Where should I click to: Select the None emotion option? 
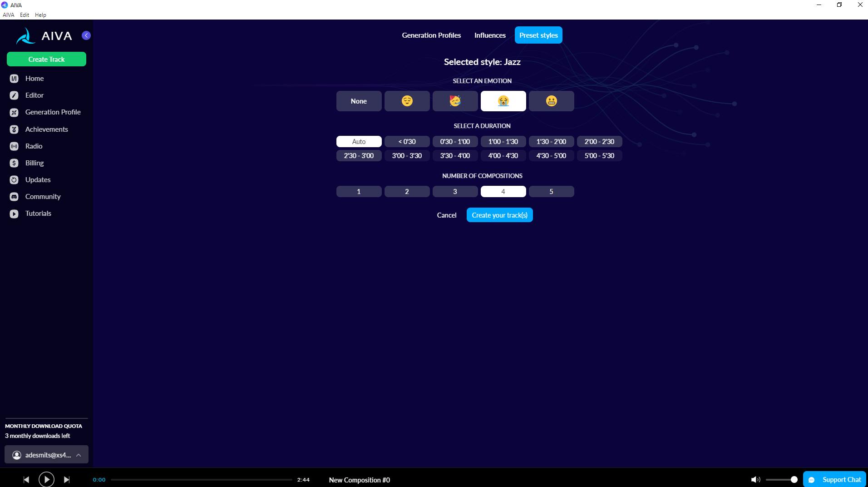359,101
